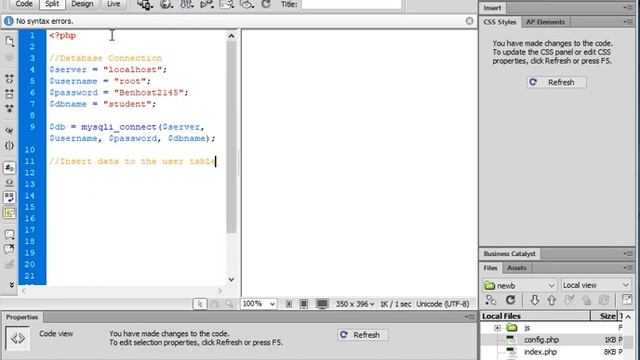Open the Insert panel tab
Viewport: 640px width, 360px height.
coord(493,8)
